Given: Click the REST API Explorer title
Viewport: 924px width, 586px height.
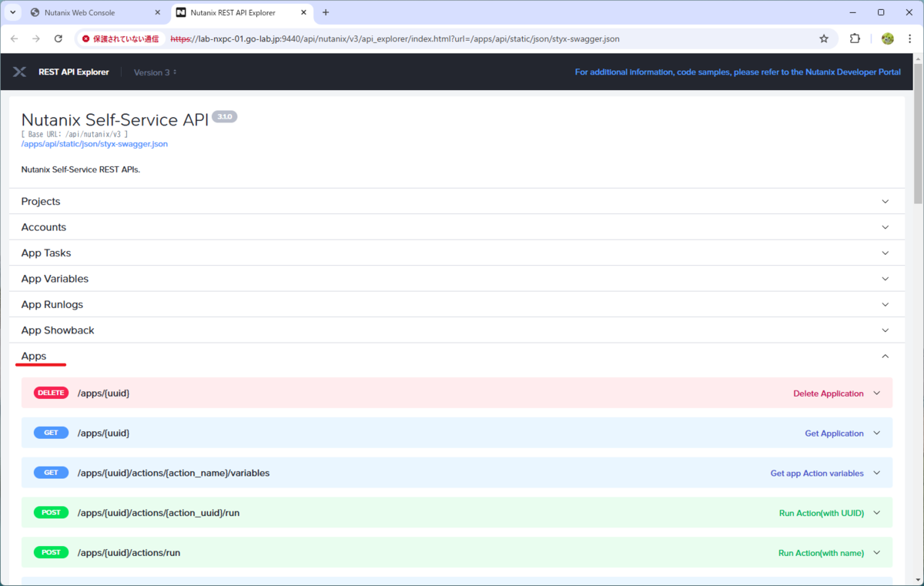Looking at the screenshot, I should [x=74, y=72].
